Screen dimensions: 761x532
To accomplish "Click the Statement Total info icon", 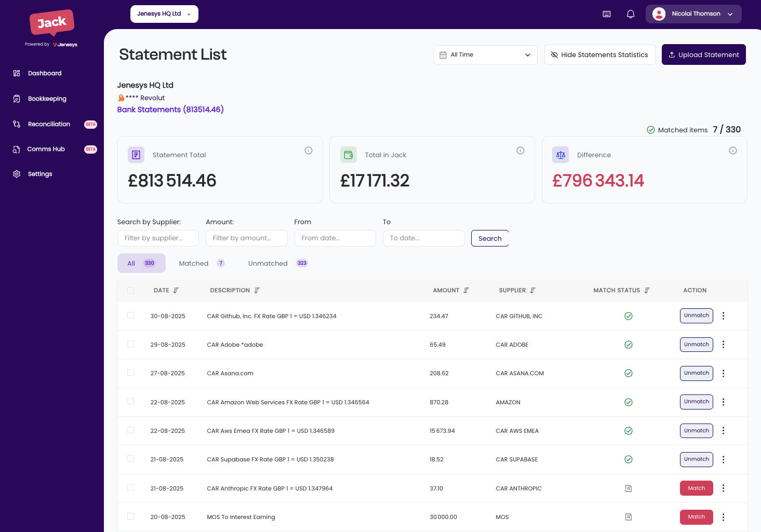I will coord(309,151).
